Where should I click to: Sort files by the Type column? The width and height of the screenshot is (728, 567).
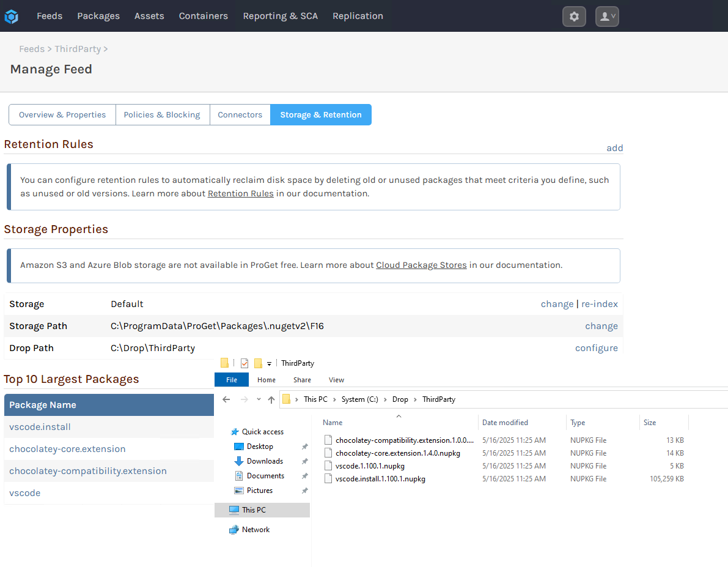pos(578,423)
